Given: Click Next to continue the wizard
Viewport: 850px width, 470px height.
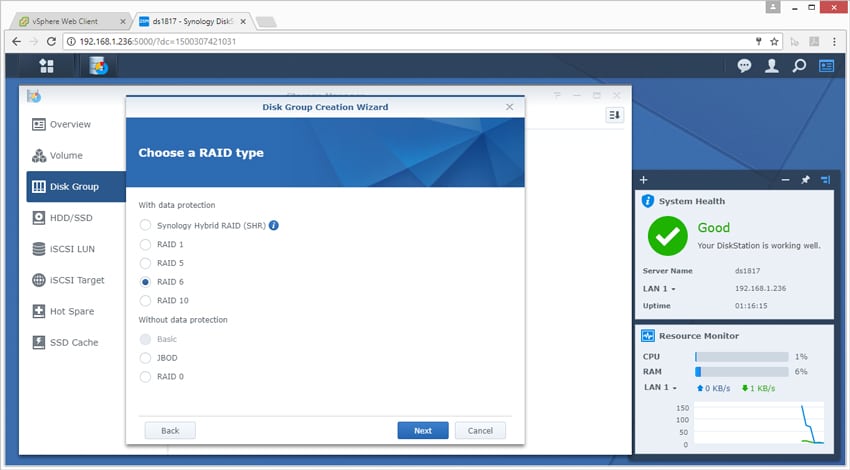Looking at the screenshot, I should 423,430.
